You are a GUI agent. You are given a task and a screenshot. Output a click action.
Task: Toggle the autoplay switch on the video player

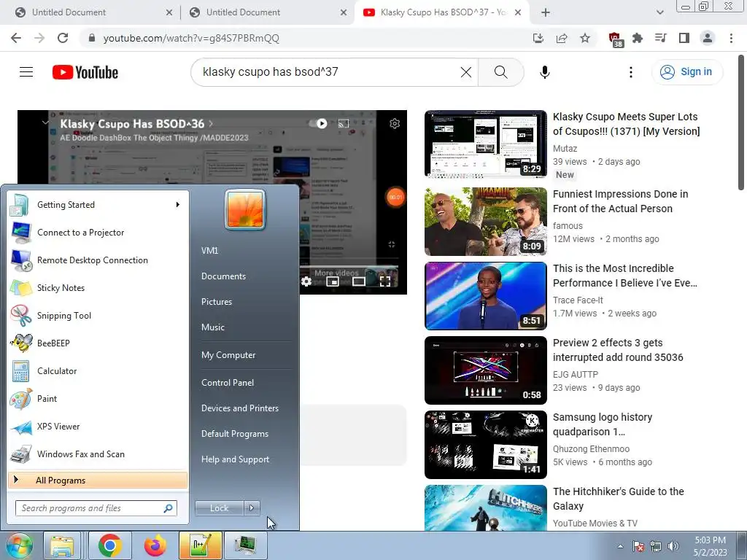[318, 124]
